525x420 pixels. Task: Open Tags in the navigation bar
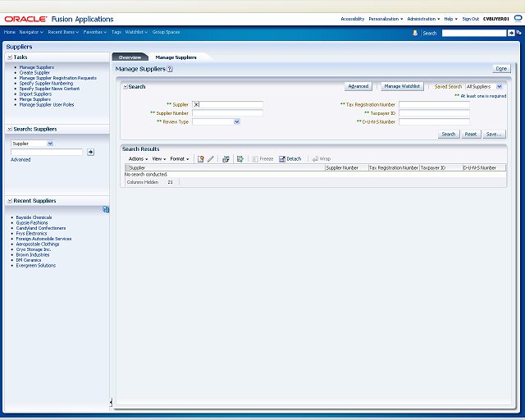[116, 32]
